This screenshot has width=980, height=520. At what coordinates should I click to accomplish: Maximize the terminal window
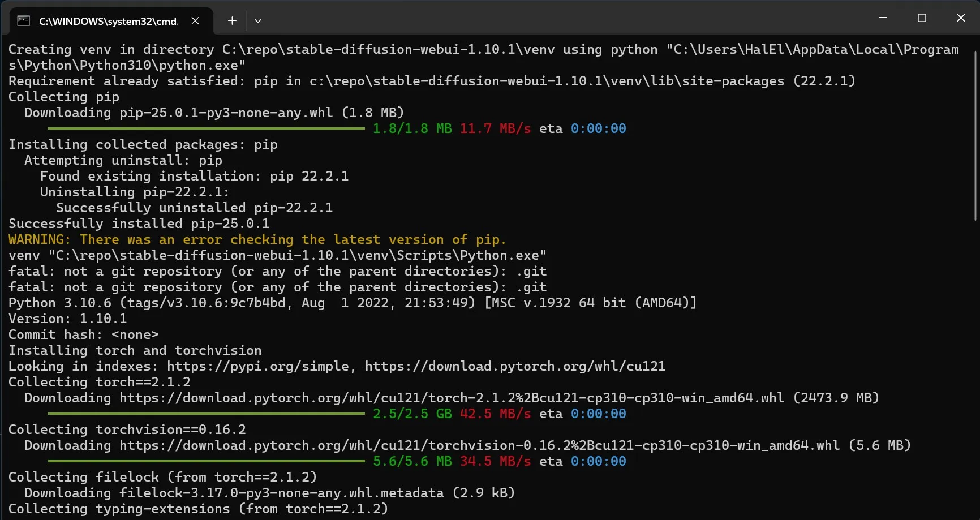point(922,18)
